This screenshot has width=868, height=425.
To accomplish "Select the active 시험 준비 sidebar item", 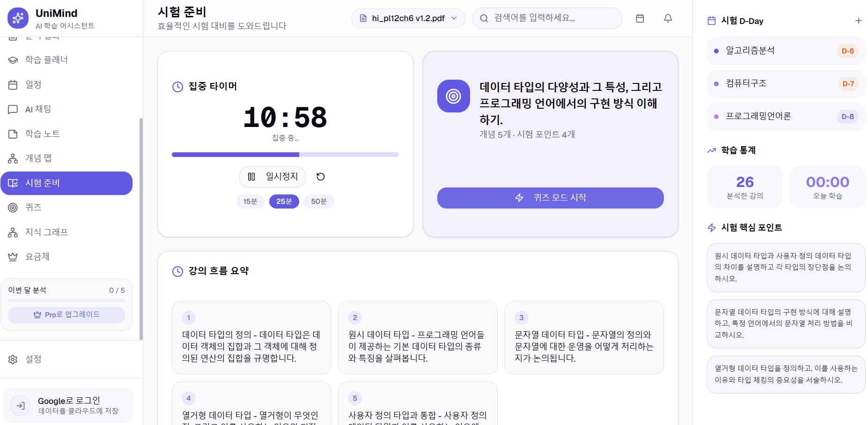I will (x=66, y=183).
